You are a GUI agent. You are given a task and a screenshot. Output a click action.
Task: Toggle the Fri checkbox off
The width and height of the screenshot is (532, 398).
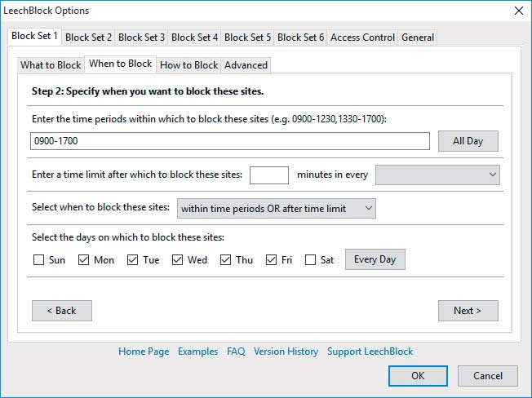[x=271, y=260]
